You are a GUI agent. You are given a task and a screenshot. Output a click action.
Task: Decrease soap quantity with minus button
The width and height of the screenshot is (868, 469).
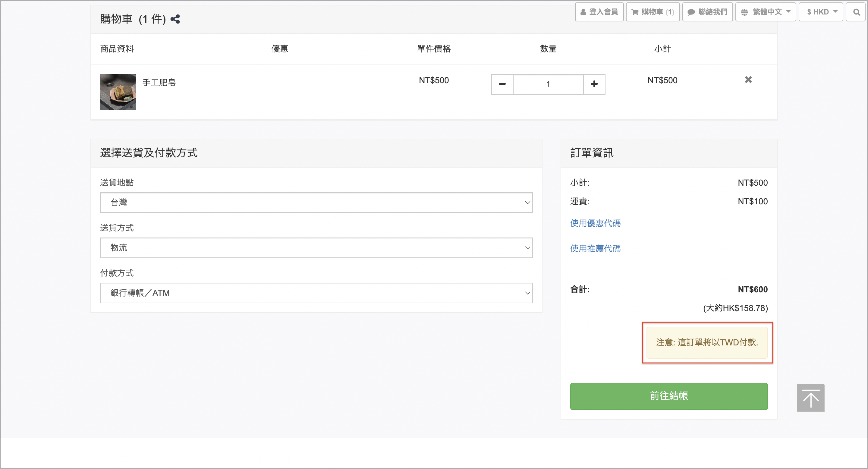(x=502, y=84)
